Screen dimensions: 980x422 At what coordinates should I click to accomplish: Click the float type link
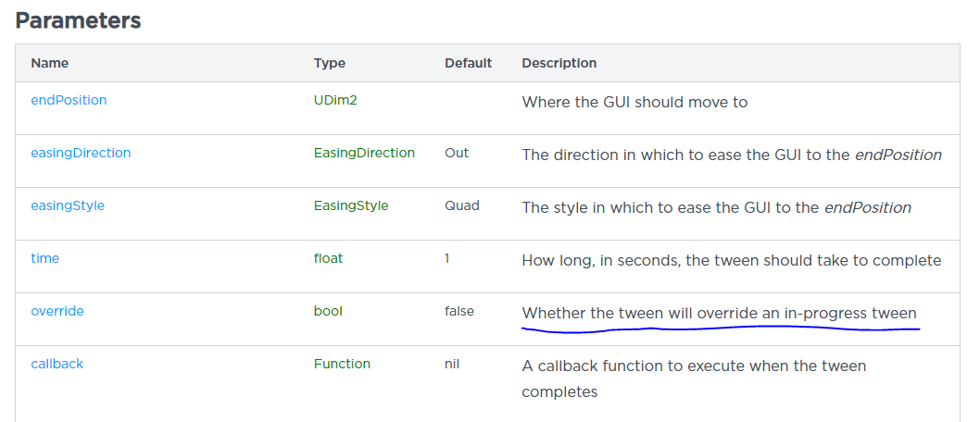click(x=328, y=258)
